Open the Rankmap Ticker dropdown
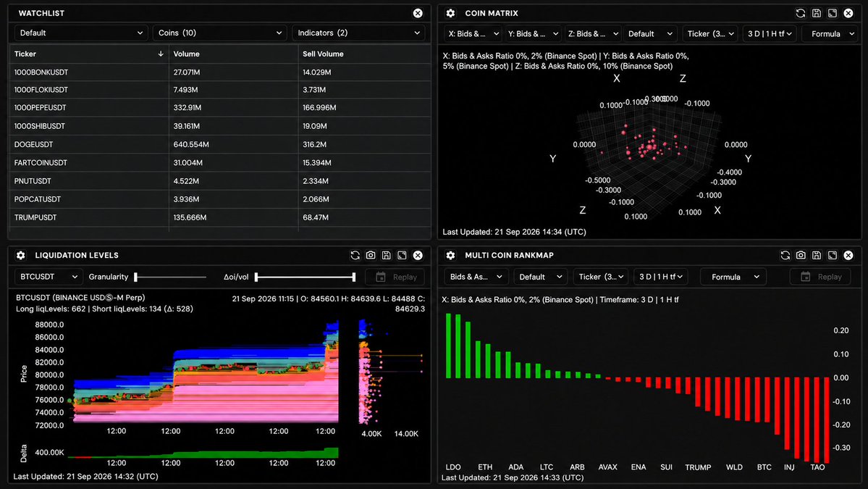 [x=600, y=277]
